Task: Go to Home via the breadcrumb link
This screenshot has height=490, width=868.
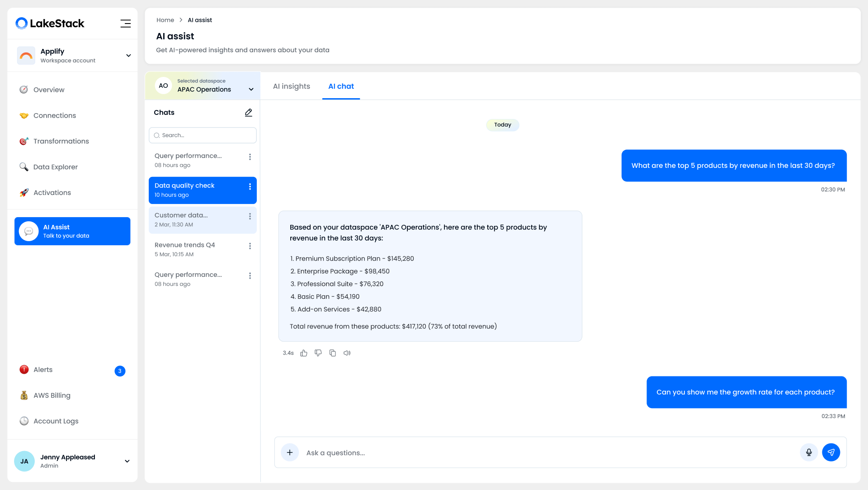Action: pos(165,20)
